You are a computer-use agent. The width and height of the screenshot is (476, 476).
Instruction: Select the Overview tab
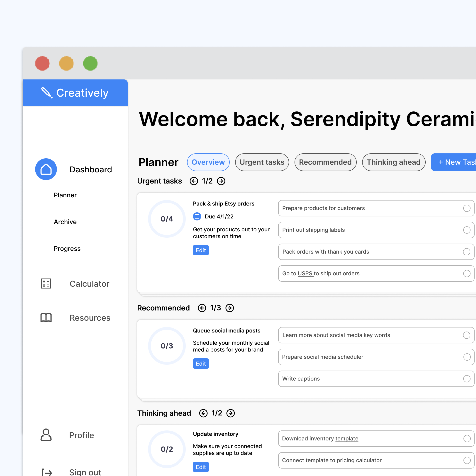(208, 162)
